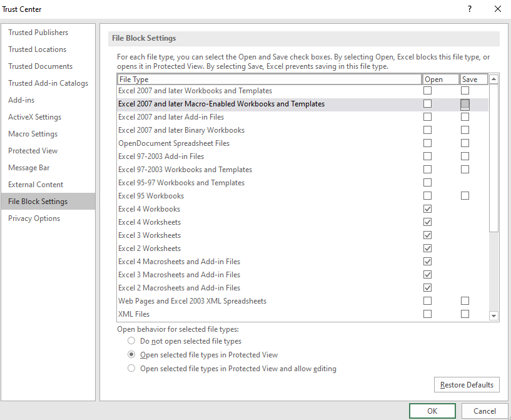Uncheck Open for Excel 2 Worksheets
This screenshot has height=420, width=511.
(x=427, y=248)
